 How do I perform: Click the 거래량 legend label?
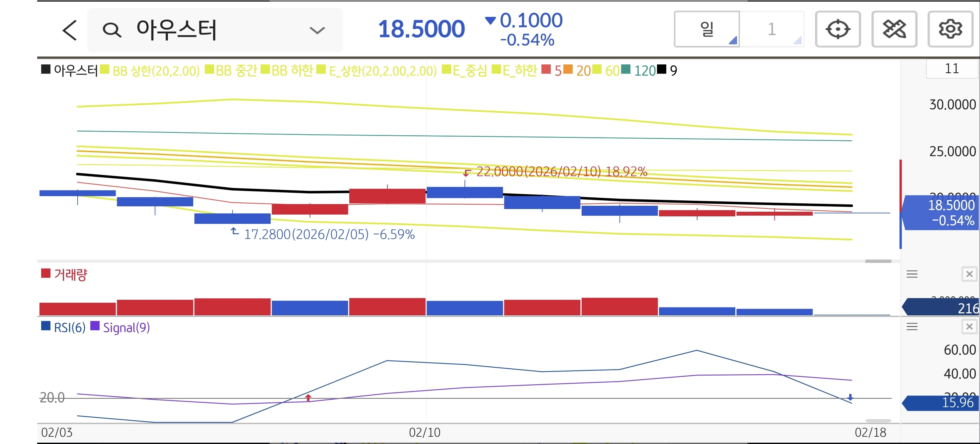70,274
